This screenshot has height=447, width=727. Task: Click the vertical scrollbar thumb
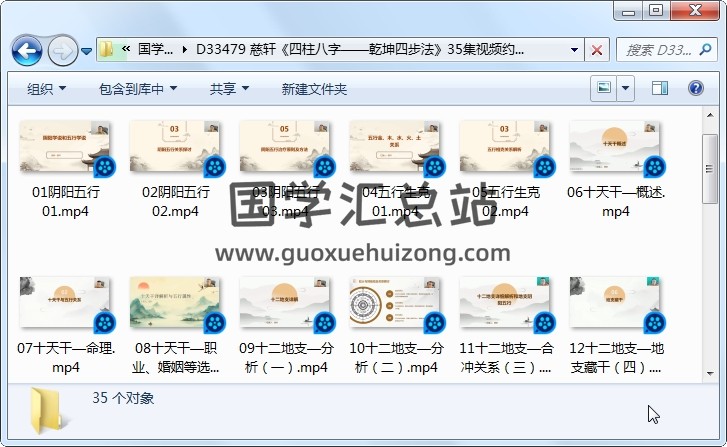click(709, 169)
